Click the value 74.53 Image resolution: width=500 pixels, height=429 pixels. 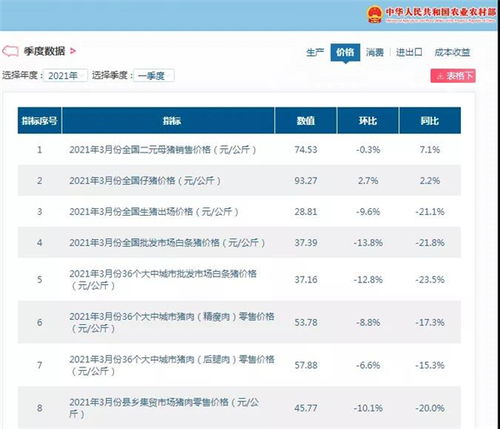coord(306,150)
